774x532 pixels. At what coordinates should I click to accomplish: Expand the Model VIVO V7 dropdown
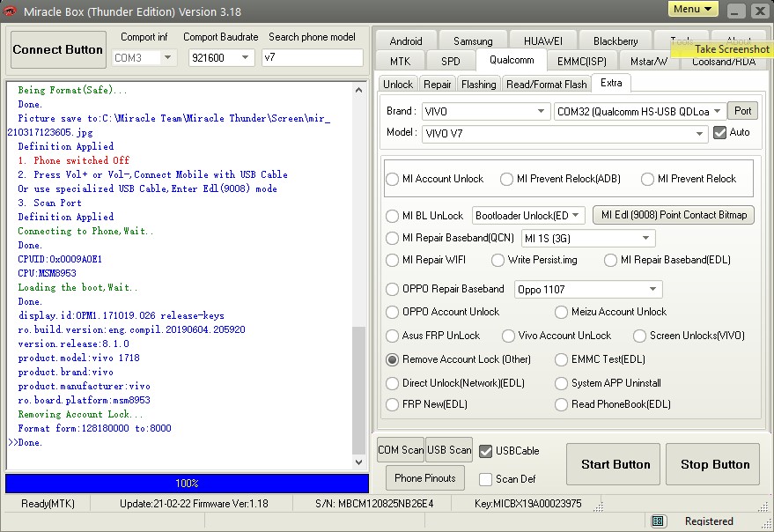[x=699, y=133]
